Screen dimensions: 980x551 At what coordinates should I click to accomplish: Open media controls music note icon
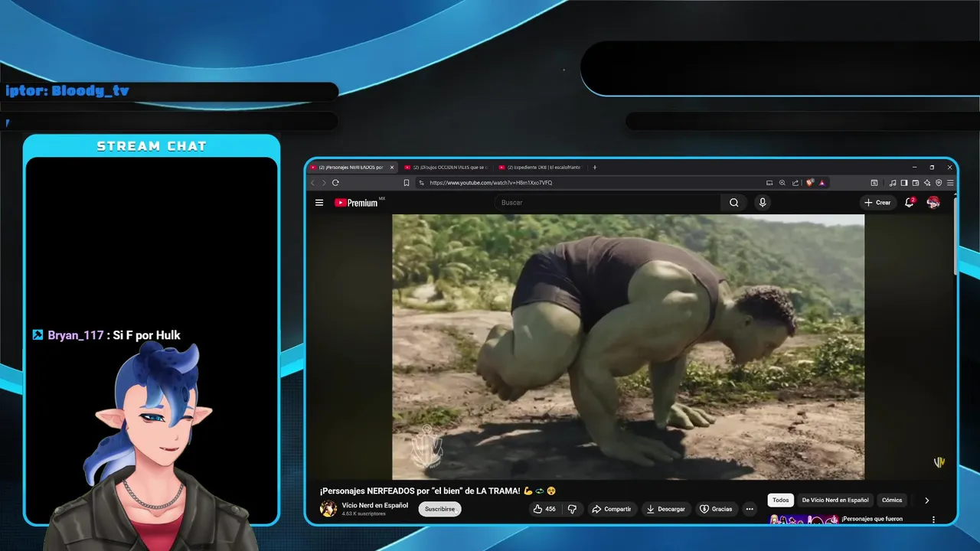click(x=893, y=183)
